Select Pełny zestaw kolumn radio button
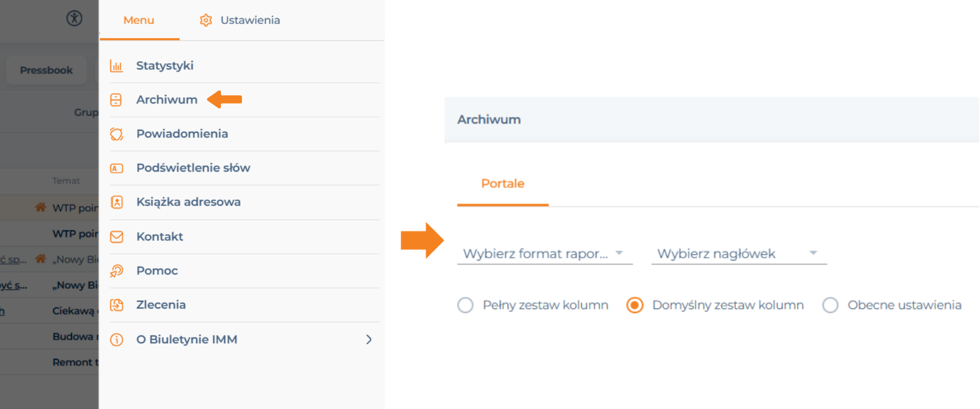 point(465,305)
